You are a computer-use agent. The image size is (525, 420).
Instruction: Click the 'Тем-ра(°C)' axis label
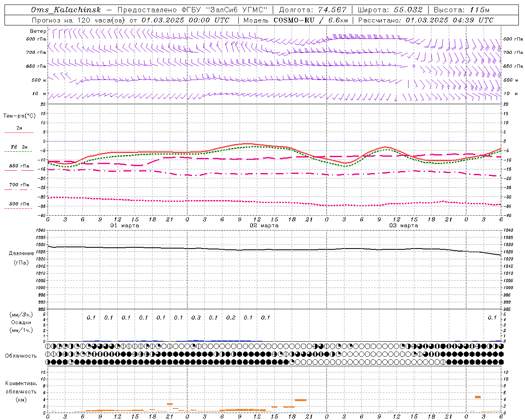click(19, 116)
